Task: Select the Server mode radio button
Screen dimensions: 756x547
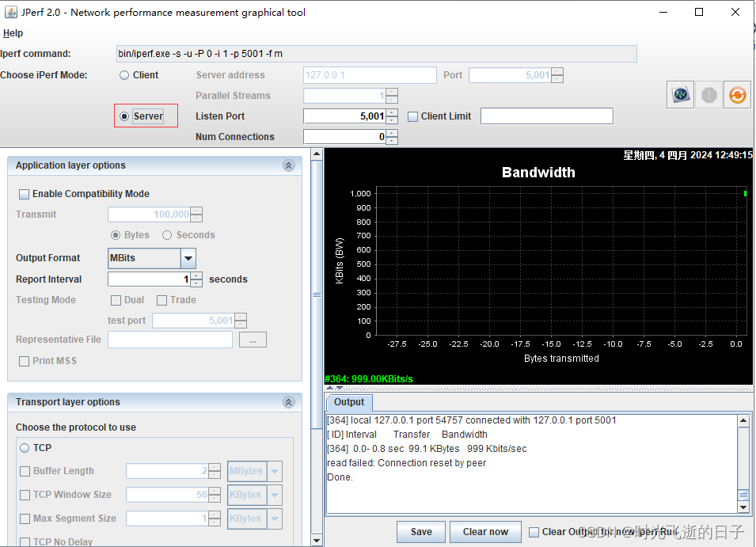Action: 124,116
